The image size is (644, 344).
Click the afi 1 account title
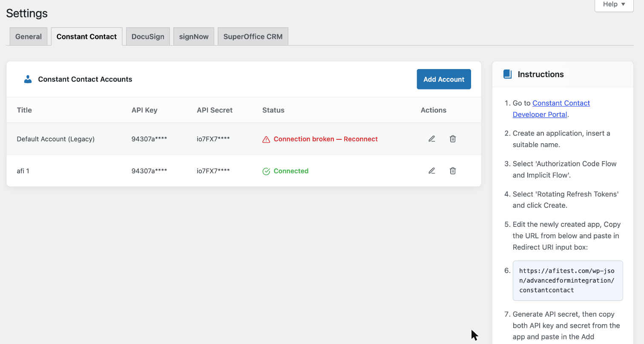(x=23, y=171)
